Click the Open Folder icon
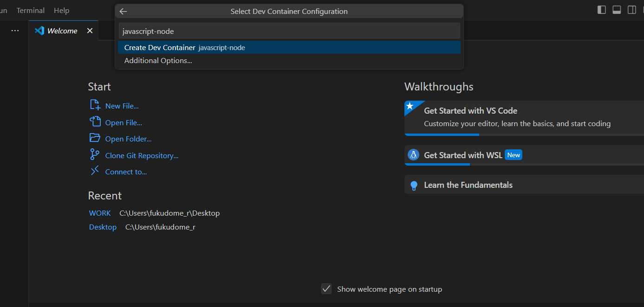This screenshot has height=307, width=644. coord(94,138)
